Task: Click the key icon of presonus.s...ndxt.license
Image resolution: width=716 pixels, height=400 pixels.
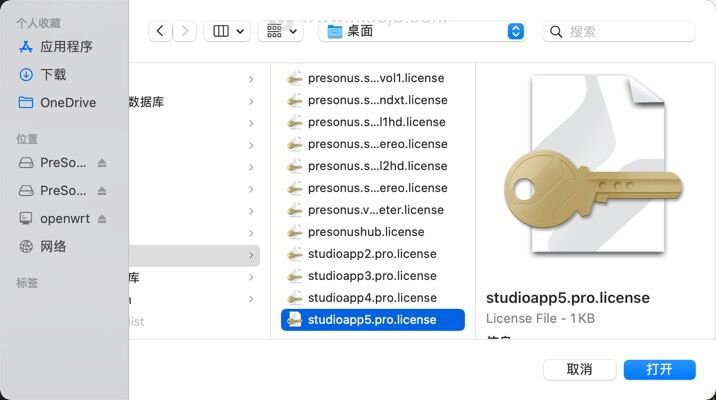Action: tap(295, 100)
